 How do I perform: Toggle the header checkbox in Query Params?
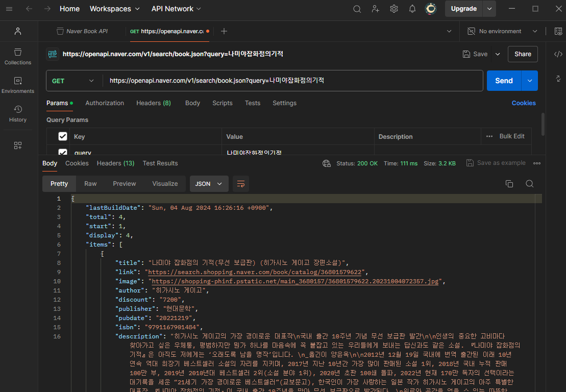[x=63, y=136]
